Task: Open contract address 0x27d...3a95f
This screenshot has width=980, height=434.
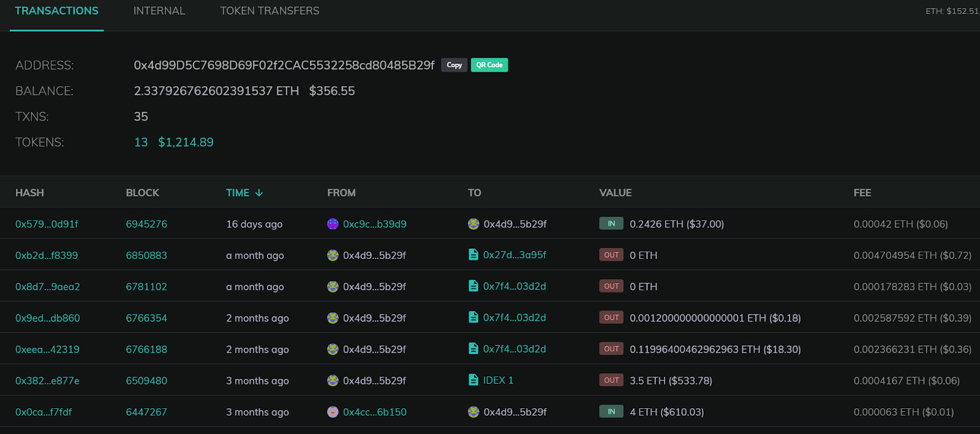Action: pos(514,255)
